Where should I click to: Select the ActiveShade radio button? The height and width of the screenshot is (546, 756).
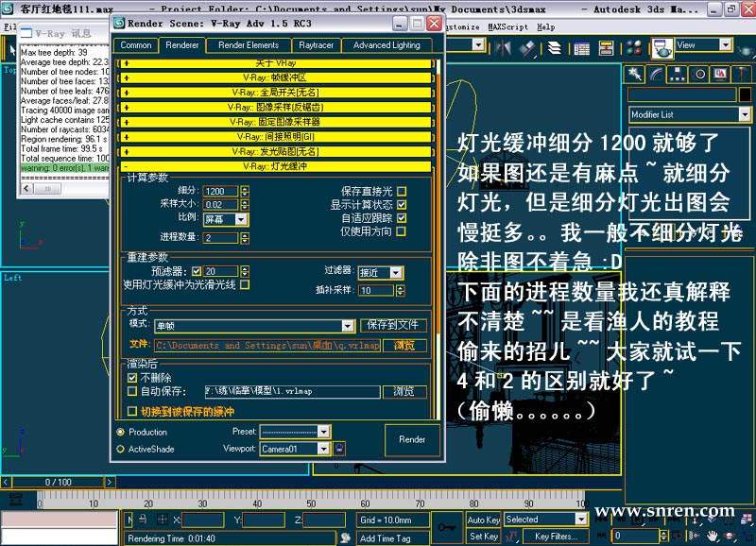coord(121,449)
